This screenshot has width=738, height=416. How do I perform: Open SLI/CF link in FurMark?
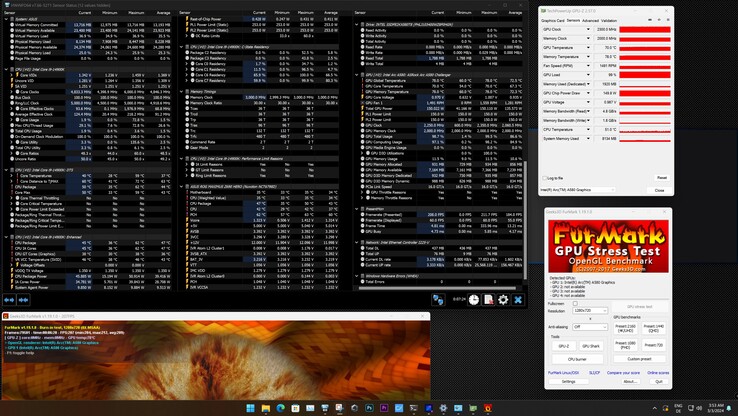594,373
